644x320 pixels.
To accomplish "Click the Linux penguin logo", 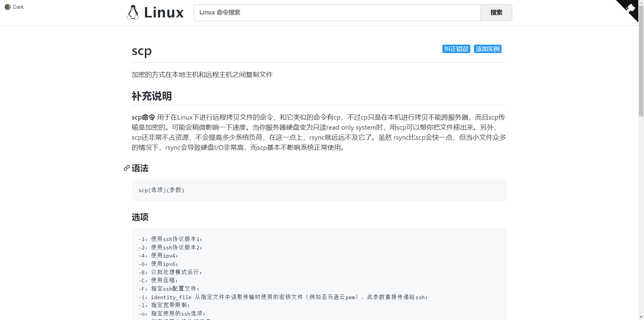I will point(133,12).
